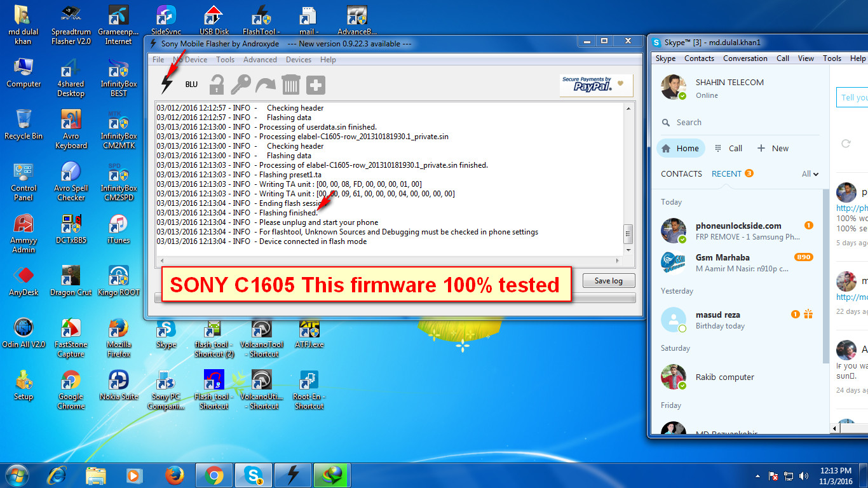Click the 'Device connected in flash mode' log line

[313, 241]
